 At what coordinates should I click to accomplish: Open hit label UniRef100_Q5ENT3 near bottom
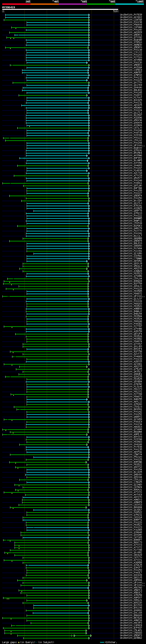[x=131, y=635]
